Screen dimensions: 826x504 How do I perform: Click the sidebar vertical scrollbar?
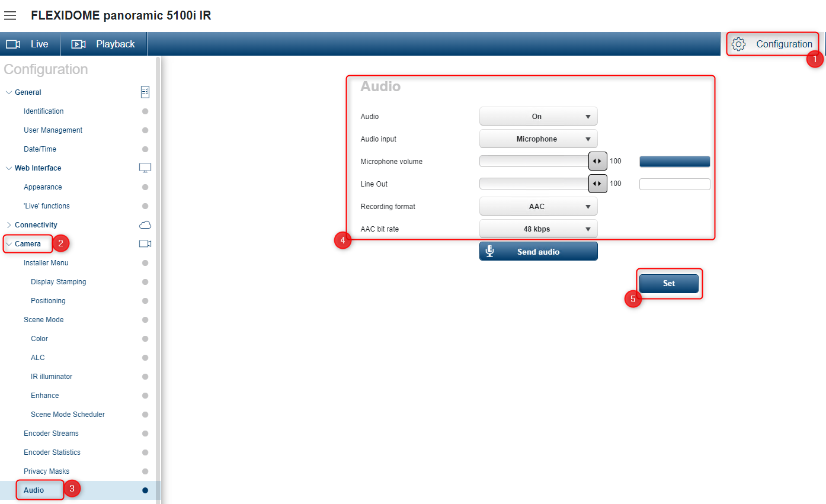pos(158,280)
